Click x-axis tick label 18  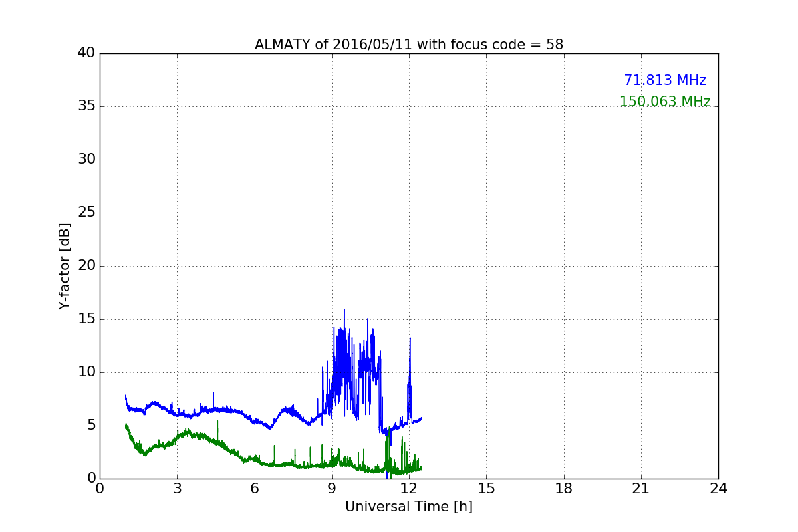pyautogui.click(x=564, y=488)
